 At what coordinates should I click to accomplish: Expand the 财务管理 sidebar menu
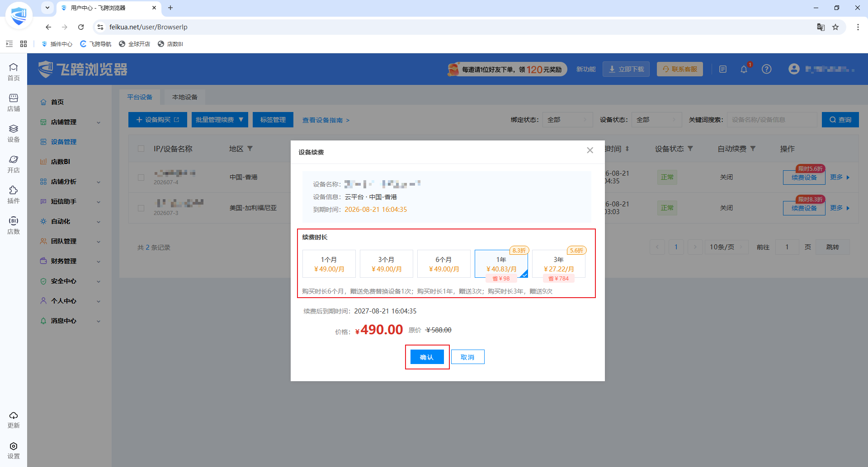pyautogui.click(x=70, y=261)
